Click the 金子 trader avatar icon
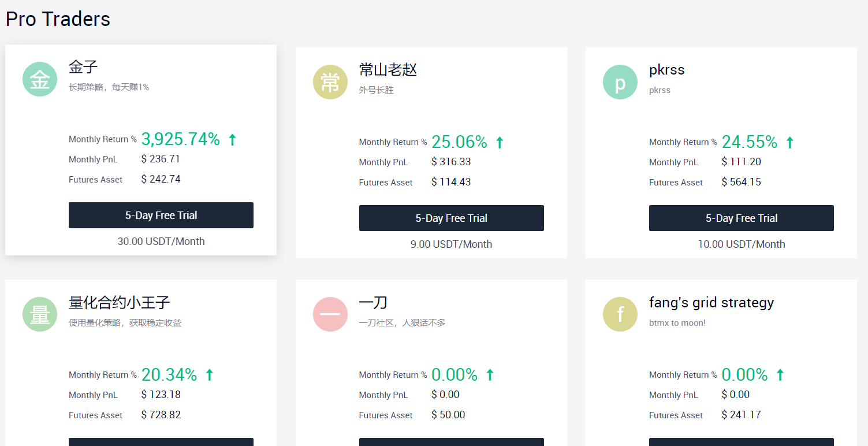 coord(39,79)
